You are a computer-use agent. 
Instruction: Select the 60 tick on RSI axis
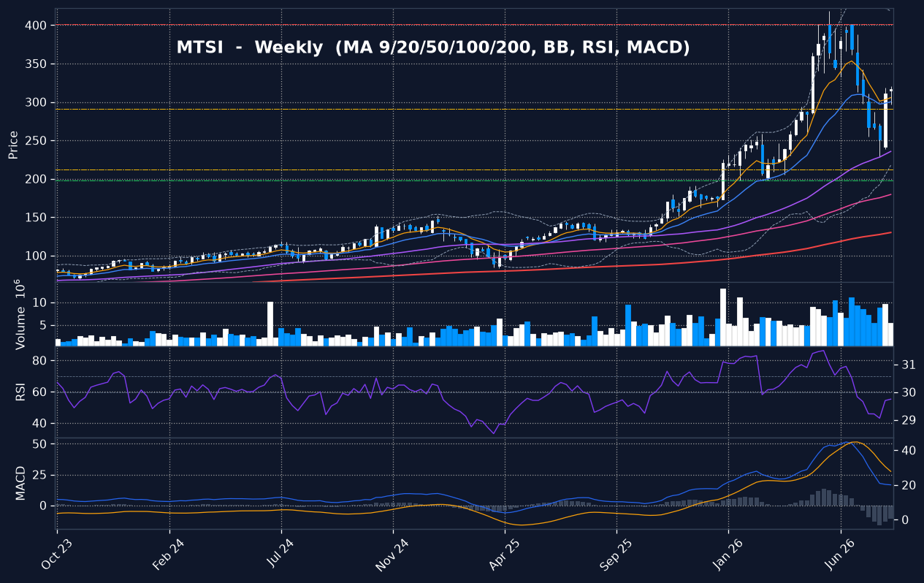40,392
